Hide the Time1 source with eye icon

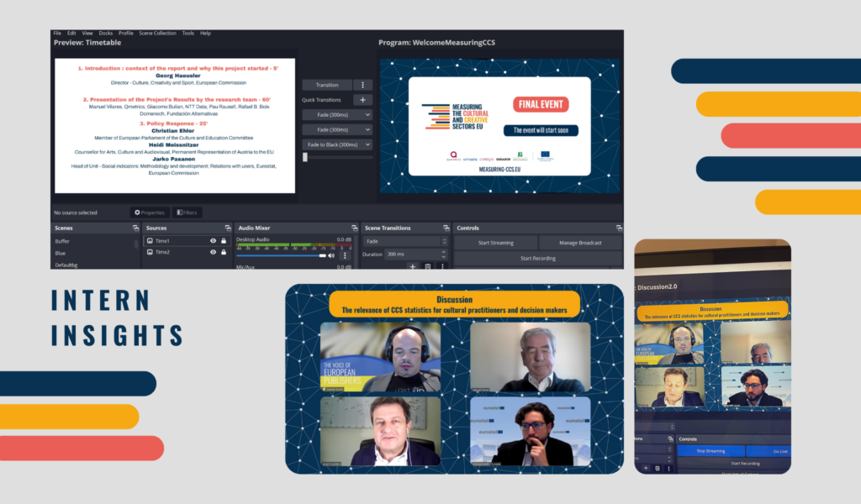(x=213, y=241)
